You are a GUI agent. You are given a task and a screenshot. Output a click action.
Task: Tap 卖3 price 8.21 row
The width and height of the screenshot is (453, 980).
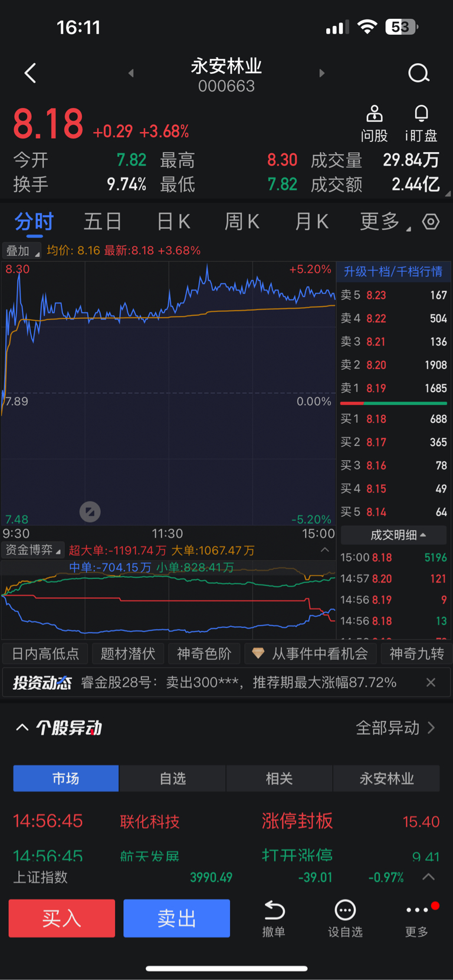(393, 341)
